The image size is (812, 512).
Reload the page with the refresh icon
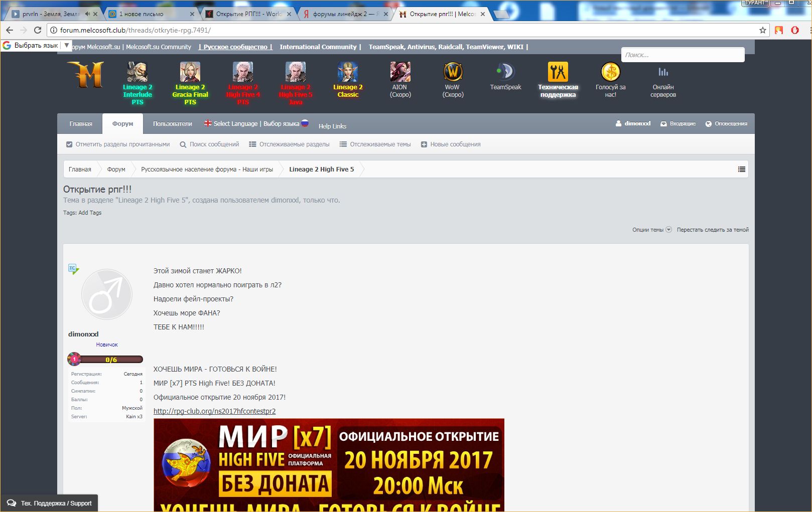tap(38, 30)
